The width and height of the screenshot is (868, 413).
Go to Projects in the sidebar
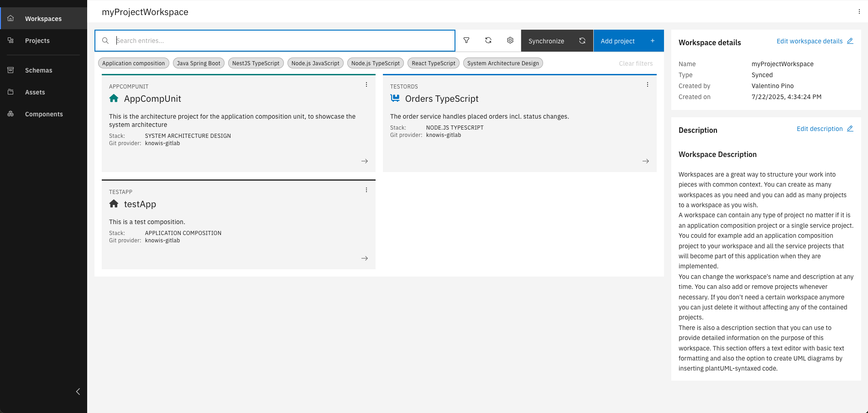[37, 41]
